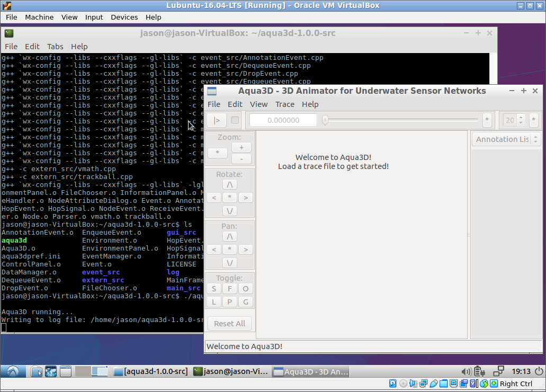This screenshot has height=392, width=546.
Task: Open the terminal Help menu
Action: pyautogui.click(x=79, y=47)
